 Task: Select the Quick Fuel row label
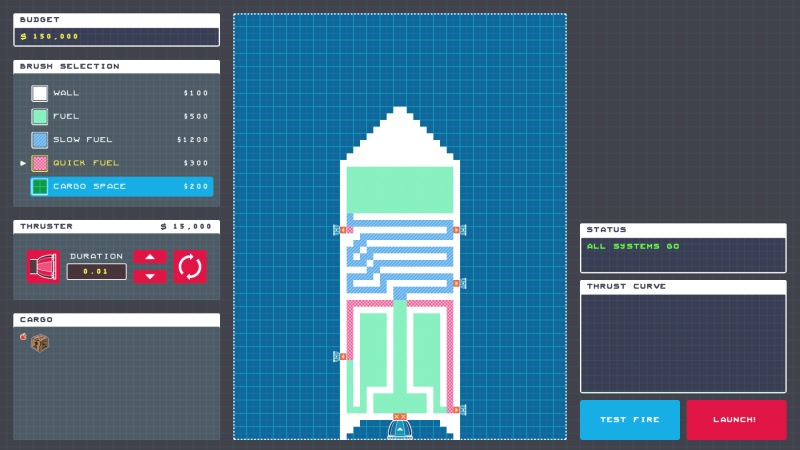(86, 163)
